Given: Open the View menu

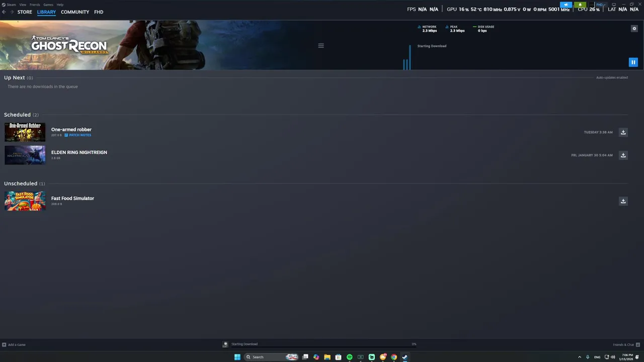Looking at the screenshot, I should [23, 5].
